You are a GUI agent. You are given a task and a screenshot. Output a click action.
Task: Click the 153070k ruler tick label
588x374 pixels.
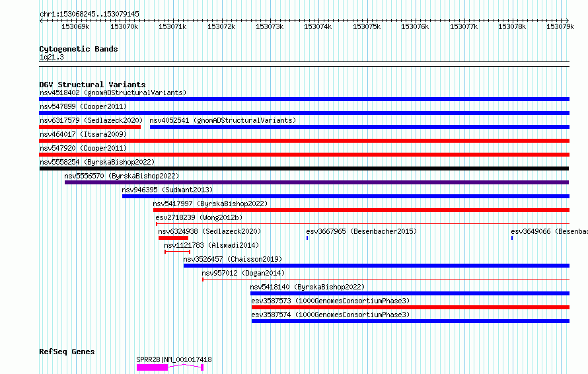pos(124,27)
